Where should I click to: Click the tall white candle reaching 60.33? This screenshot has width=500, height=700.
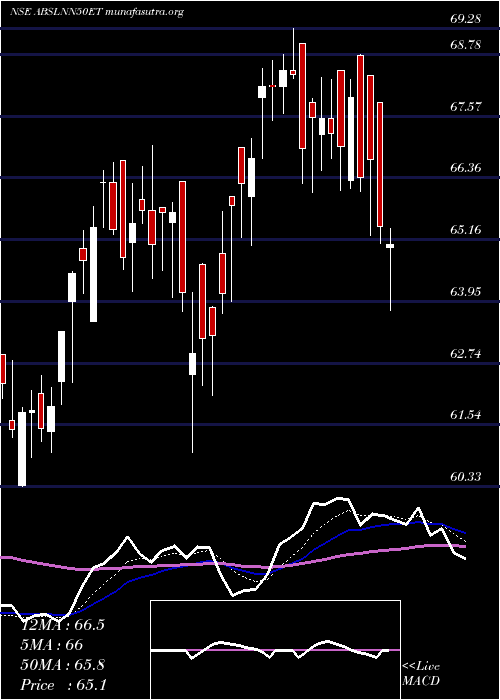[22, 446]
